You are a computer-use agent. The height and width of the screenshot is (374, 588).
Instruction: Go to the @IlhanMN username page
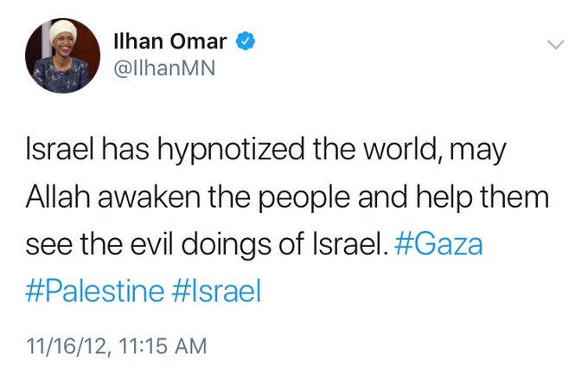tap(164, 68)
